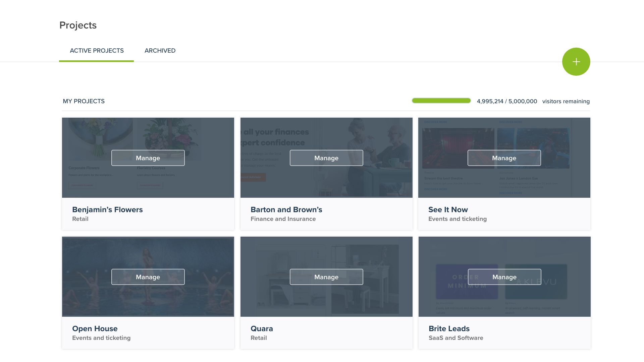The image size is (644, 362).
Task: Click the visitors remaining progress bar
Action: click(x=441, y=101)
